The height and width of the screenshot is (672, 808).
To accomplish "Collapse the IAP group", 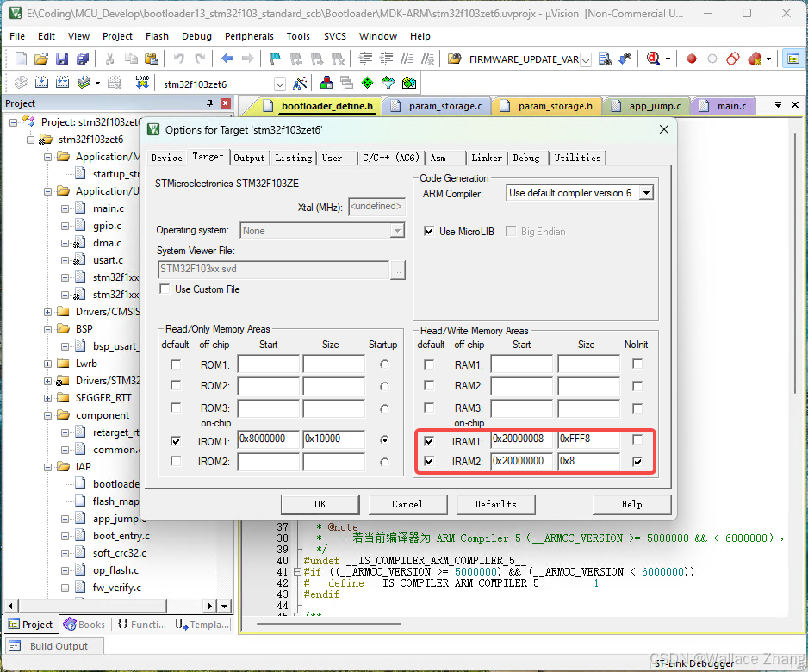I will (x=47, y=467).
